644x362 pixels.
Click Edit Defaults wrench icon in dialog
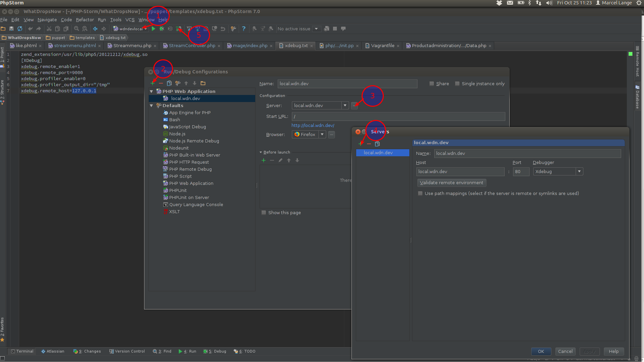coord(178,83)
